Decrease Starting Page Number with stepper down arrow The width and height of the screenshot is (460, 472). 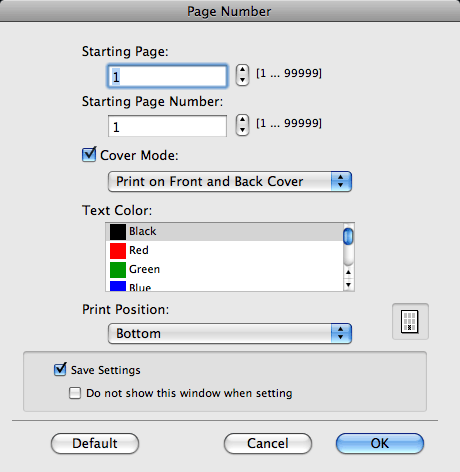[x=242, y=130]
